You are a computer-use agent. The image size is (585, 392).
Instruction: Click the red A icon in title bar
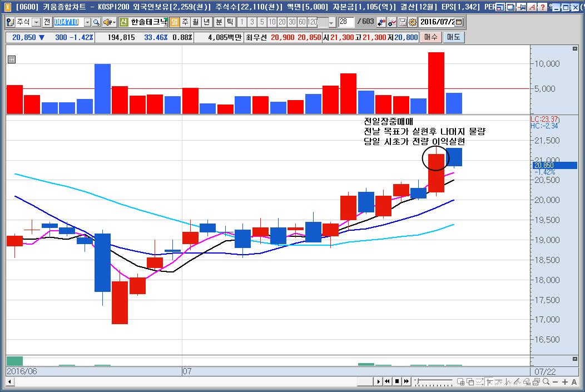(x=532, y=7)
